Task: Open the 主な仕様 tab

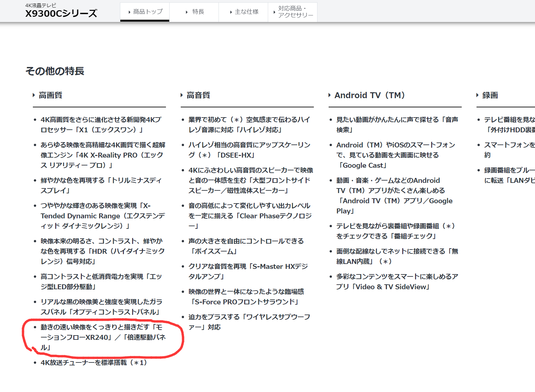Action: coord(244,12)
